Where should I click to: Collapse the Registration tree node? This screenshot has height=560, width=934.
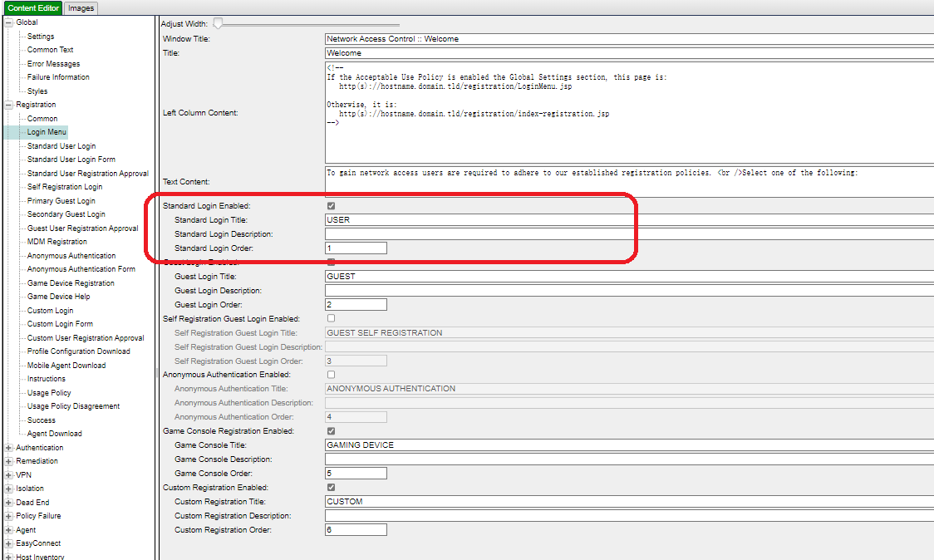(x=6, y=104)
